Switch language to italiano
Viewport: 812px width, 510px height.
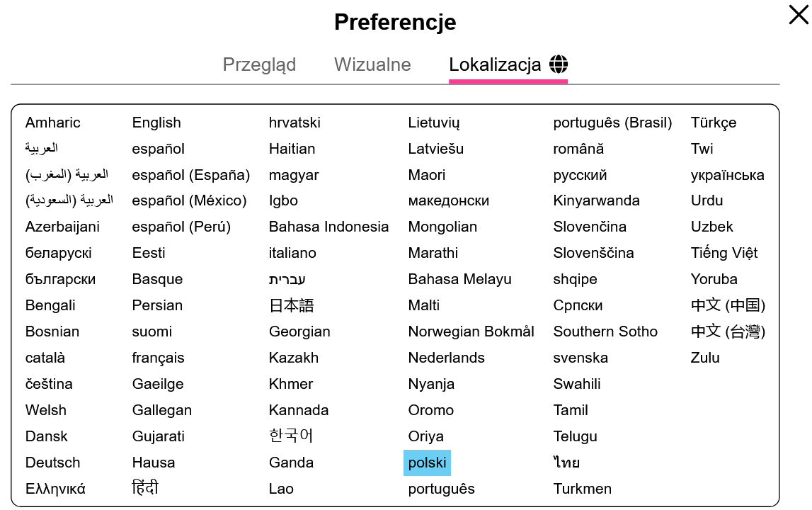coord(292,253)
